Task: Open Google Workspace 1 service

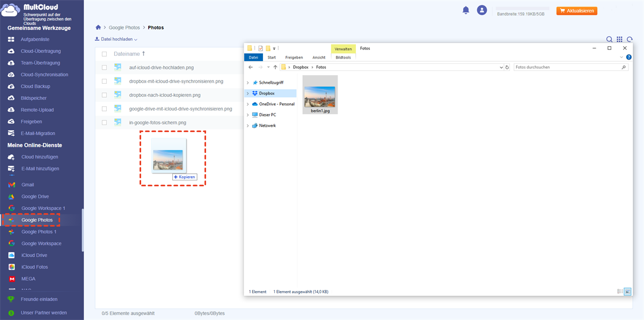Action: click(x=43, y=208)
